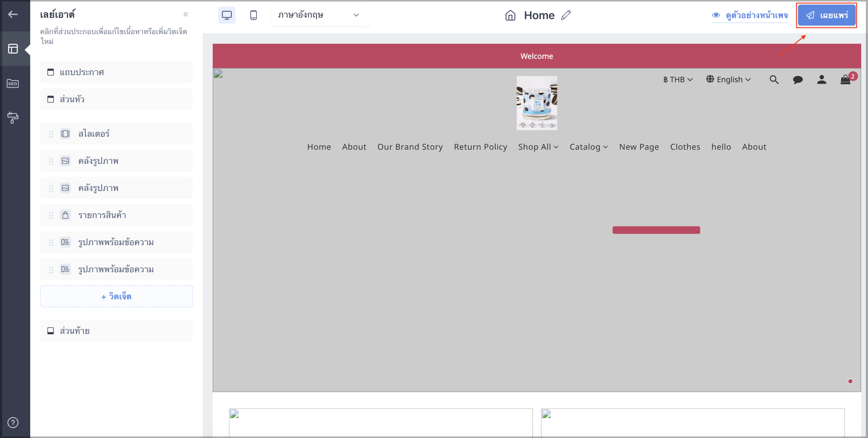Image resolution: width=868 pixels, height=438 pixels.
Task: Click the Welcome announcement banner
Action: coord(536,56)
